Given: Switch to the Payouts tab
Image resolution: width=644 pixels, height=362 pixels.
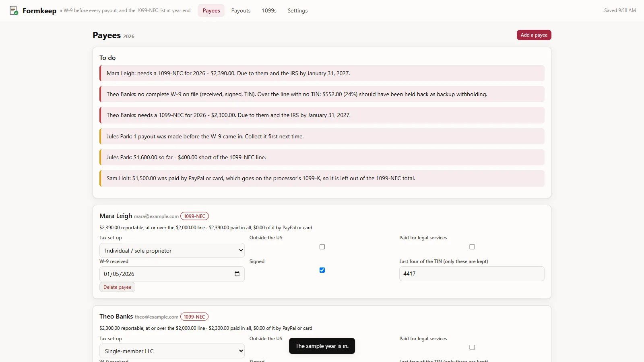Looking at the screenshot, I should click(x=241, y=10).
